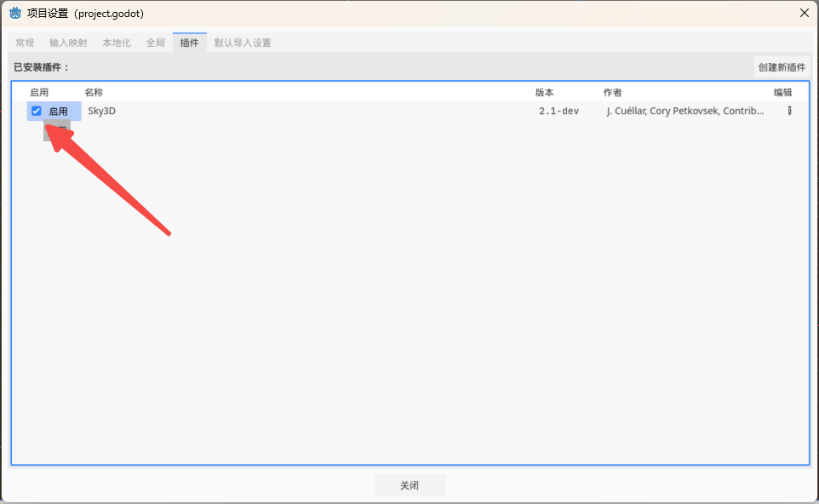The width and height of the screenshot is (819, 504).
Task: Disable the Sky3D plugin checkbox
Action: (x=37, y=111)
